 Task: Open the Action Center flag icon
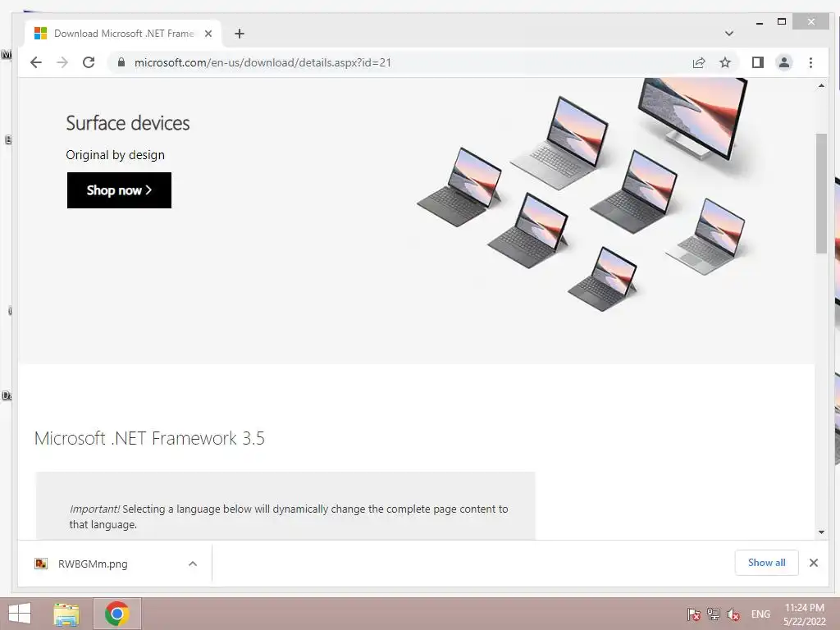pyautogui.click(x=693, y=614)
